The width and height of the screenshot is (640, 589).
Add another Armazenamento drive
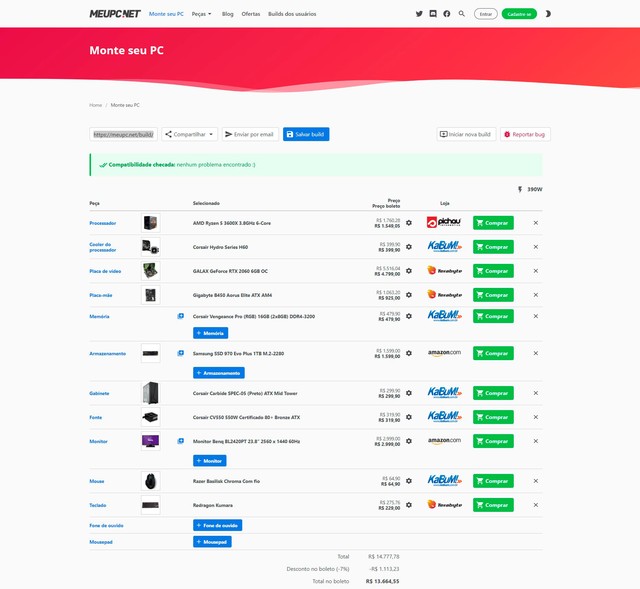tap(219, 373)
